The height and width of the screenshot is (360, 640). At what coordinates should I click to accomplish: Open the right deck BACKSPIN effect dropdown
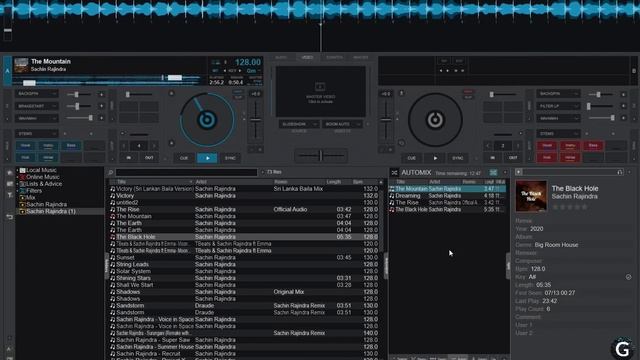click(558, 94)
